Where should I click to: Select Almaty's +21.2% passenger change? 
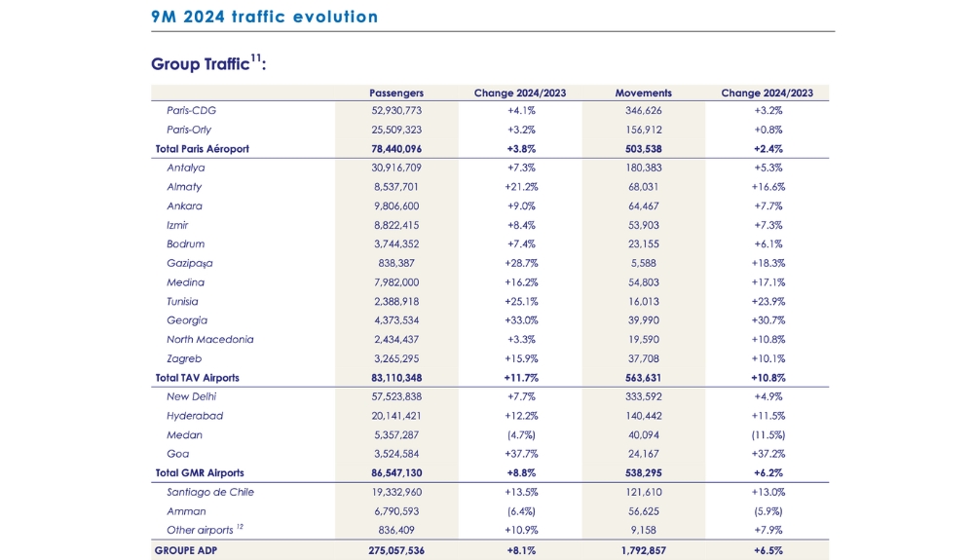click(519, 187)
